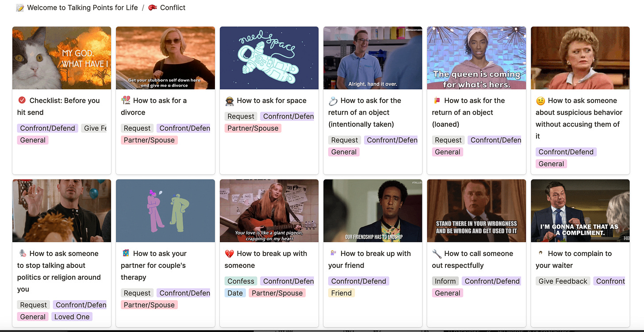Screen dimensions: 644x332
Task: Click Confront/Defend tag on Checklist card
Action: tap(48, 128)
